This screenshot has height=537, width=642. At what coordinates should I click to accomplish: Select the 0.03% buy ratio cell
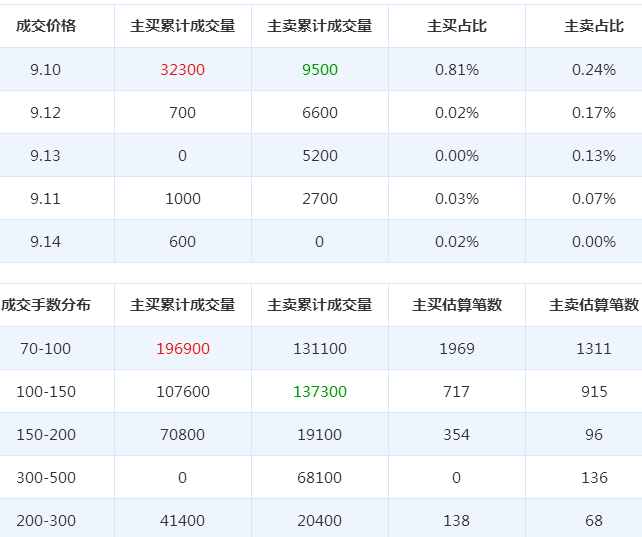tap(457, 199)
